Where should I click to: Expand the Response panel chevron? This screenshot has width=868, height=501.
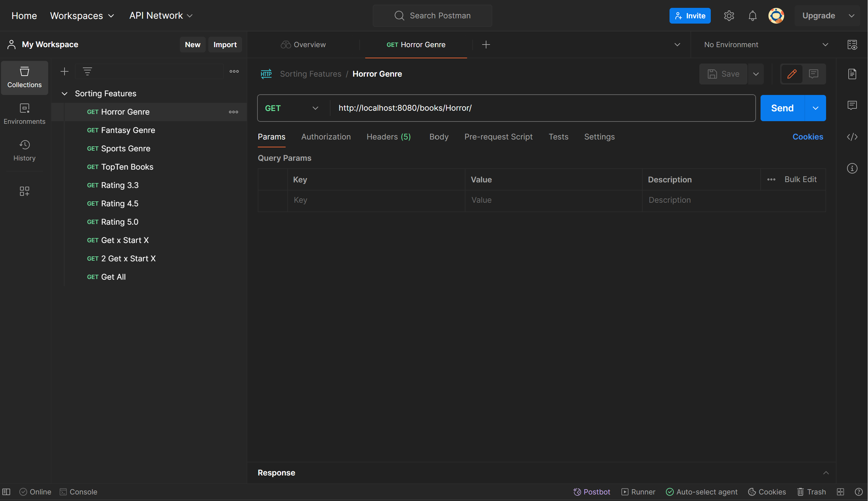pyautogui.click(x=826, y=473)
